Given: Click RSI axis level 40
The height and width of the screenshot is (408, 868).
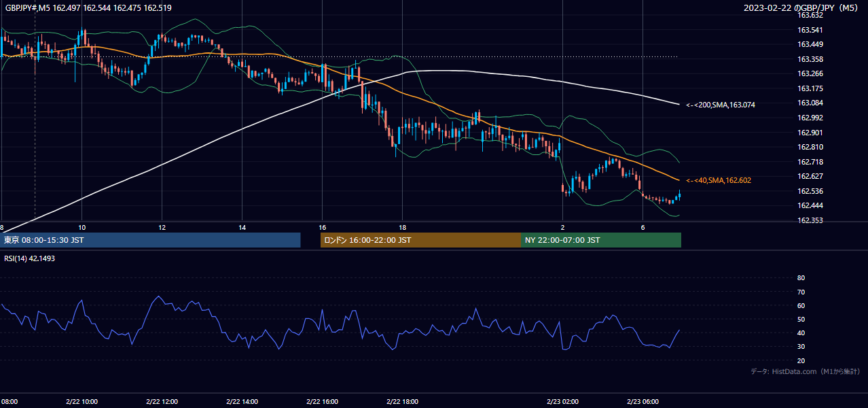Looking at the screenshot, I should (x=801, y=333).
